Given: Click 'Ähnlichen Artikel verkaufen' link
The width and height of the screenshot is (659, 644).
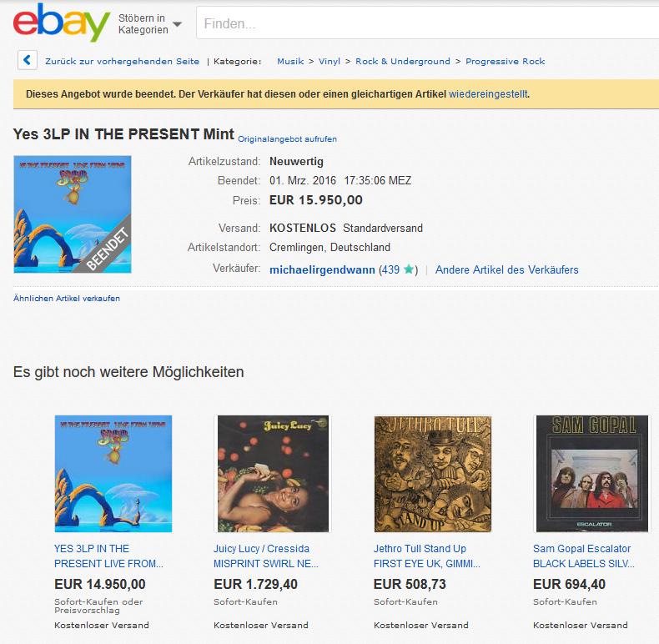Looking at the screenshot, I should point(67,298).
